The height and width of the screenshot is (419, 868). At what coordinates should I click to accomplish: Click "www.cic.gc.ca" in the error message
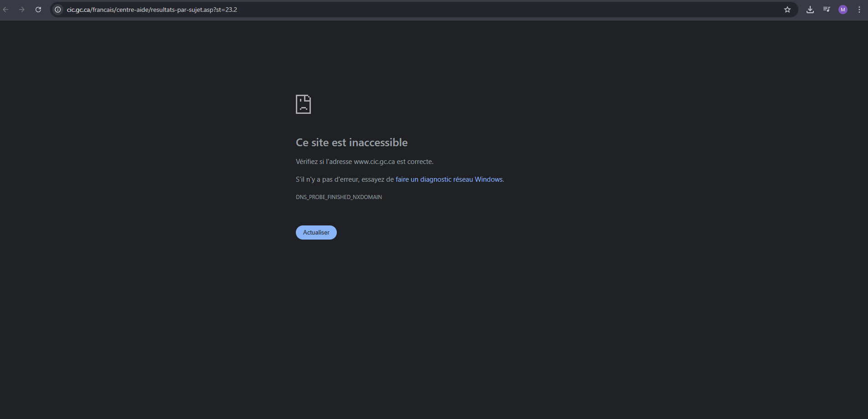click(374, 162)
